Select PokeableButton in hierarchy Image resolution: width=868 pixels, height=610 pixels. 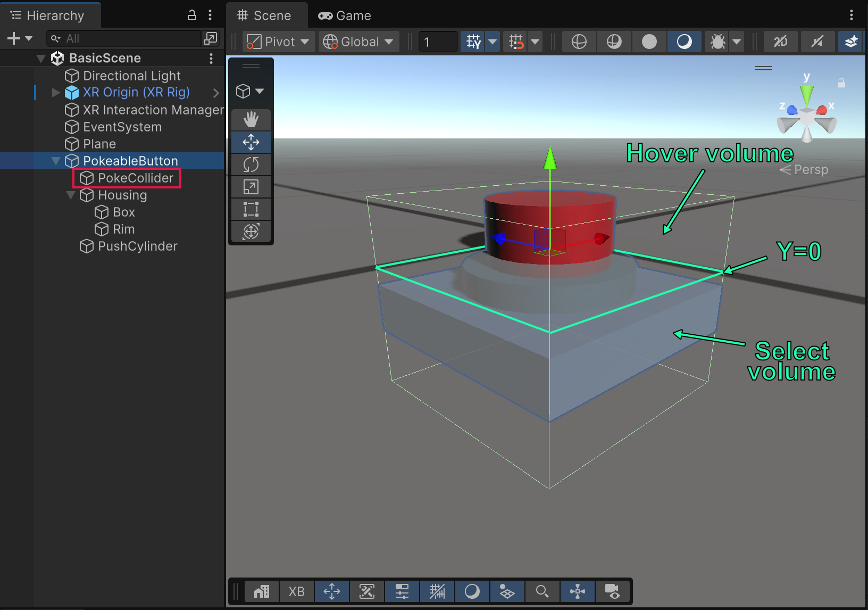[x=130, y=161]
